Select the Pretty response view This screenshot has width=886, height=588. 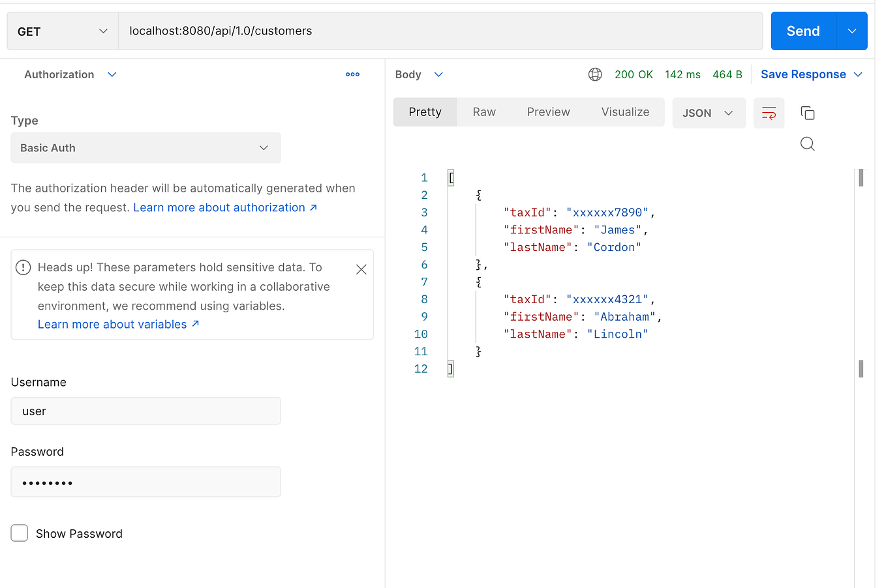(x=425, y=111)
